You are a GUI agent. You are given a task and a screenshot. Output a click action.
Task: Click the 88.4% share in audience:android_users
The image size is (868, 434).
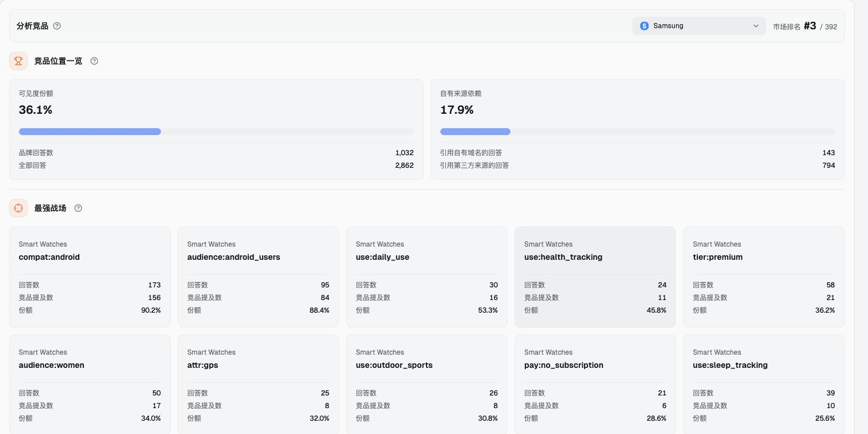[x=320, y=310]
